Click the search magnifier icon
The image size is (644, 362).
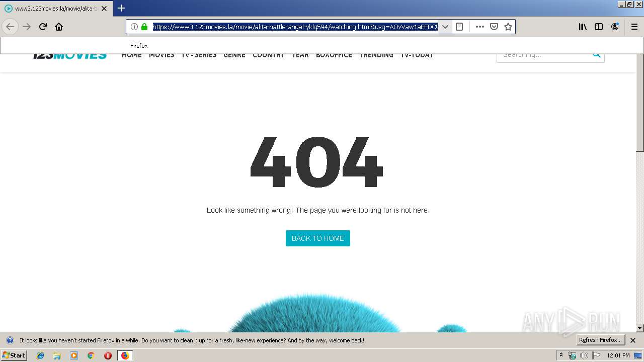[597, 55]
